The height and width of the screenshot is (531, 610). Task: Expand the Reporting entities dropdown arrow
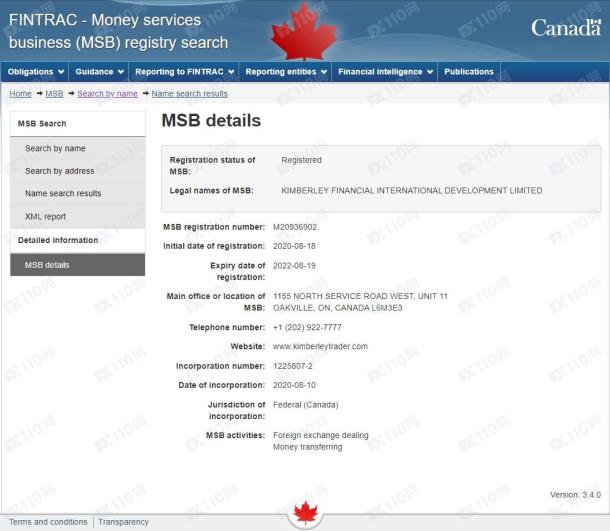(324, 72)
